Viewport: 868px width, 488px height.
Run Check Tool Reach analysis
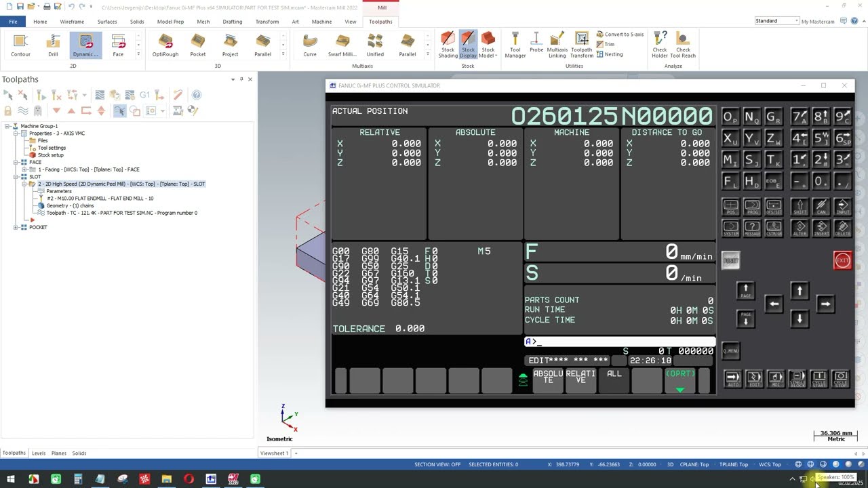[683, 45]
